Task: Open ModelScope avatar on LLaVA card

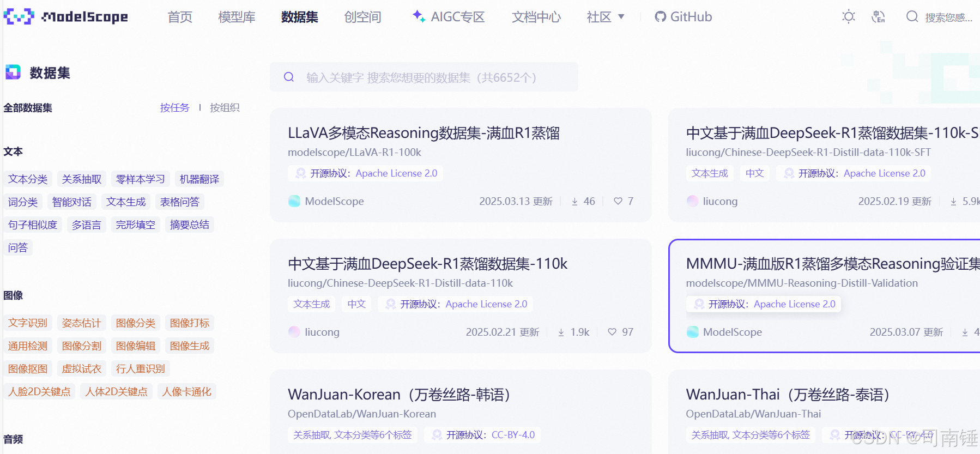Action: coord(294,201)
